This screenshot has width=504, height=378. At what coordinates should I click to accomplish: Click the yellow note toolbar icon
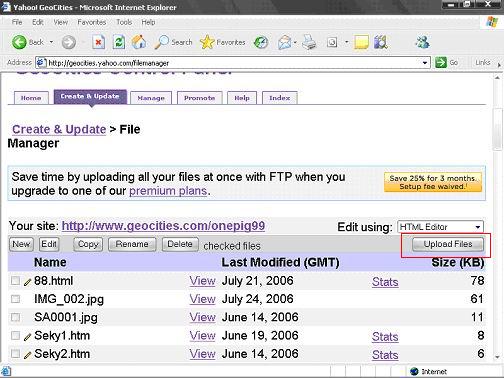click(x=361, y=42)
